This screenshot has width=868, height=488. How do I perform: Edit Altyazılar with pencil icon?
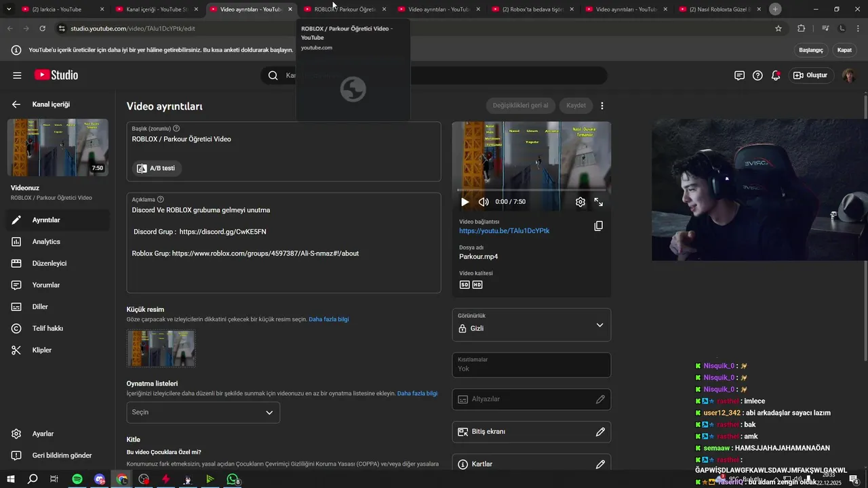(600, 399)
